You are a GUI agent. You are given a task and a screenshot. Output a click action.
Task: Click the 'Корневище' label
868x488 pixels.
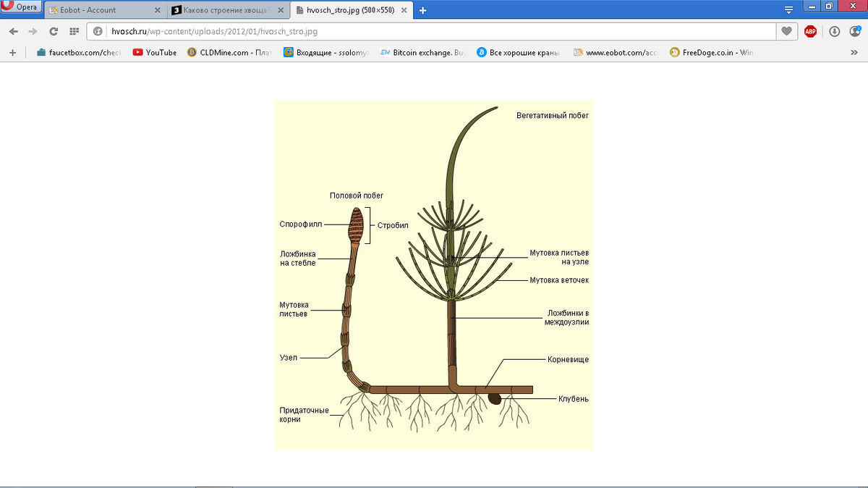(x=569, y=359)
